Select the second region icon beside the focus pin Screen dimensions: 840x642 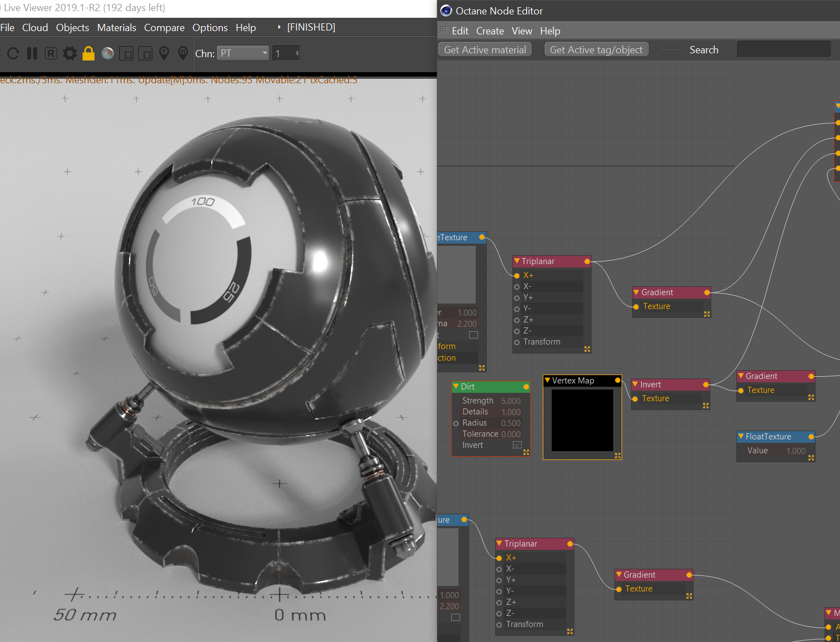point(145,53)
